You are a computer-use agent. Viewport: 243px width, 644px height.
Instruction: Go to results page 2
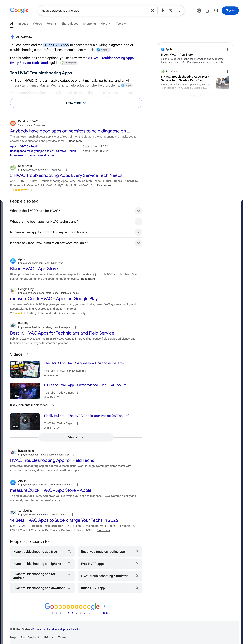56,613
